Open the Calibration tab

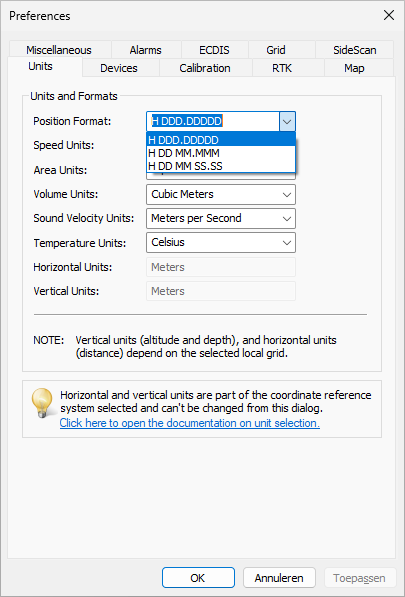[205, 68]
